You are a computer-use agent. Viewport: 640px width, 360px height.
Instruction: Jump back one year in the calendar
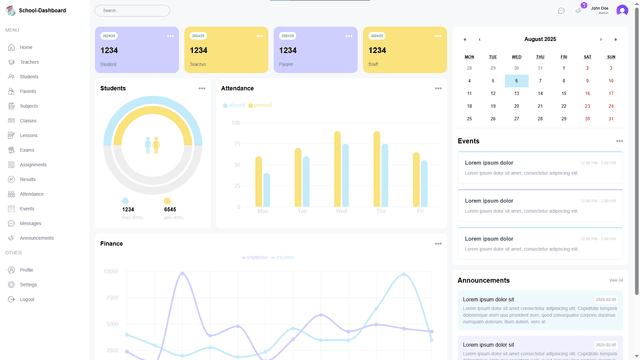click(464, 40)
